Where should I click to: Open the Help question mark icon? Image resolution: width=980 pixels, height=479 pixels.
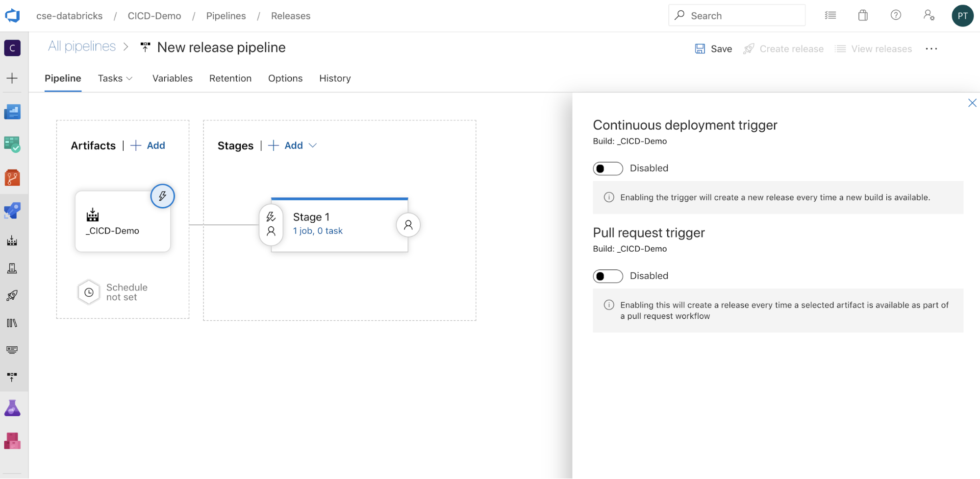click(x=896, y=15)
